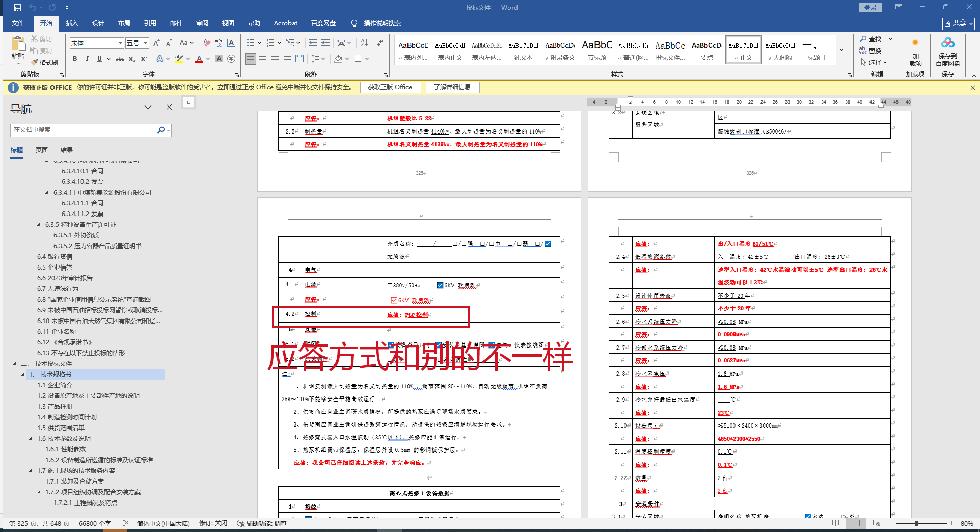
Task: Apply subscript formatting
Action: (132, 59)
